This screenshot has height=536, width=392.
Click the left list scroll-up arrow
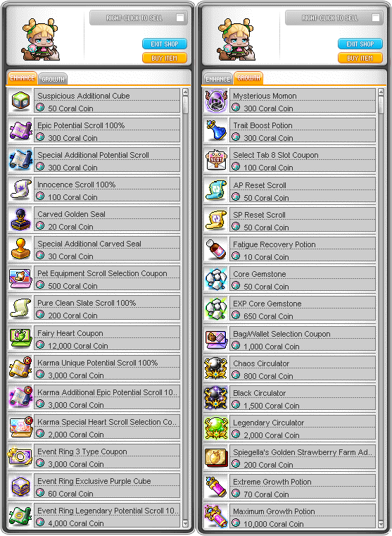click(185, 92)
